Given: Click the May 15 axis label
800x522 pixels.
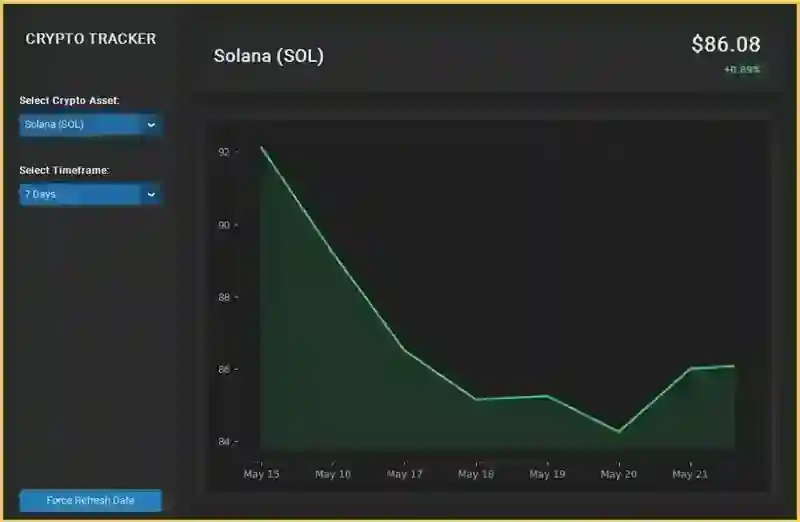Looking at the screenshot, I should pyautogui.click(x=261, y=474).
